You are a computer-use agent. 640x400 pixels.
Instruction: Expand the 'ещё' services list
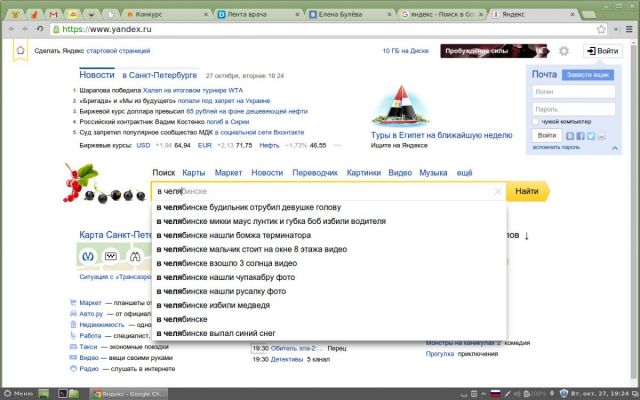coord(464,173)
